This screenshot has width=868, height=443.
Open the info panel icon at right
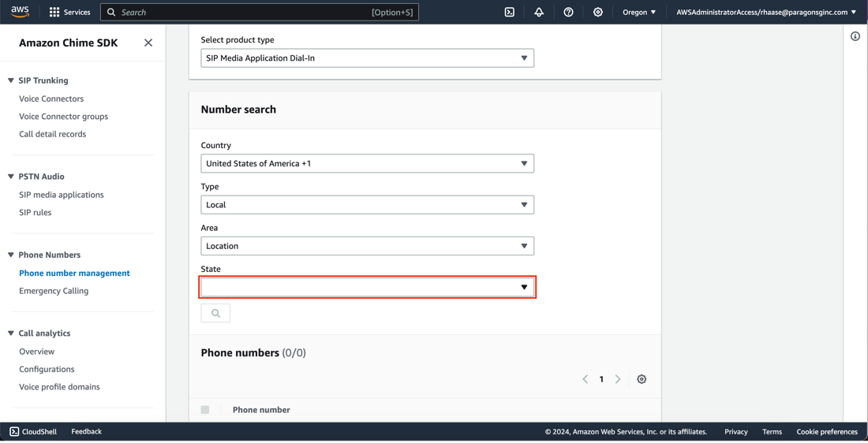855,36
